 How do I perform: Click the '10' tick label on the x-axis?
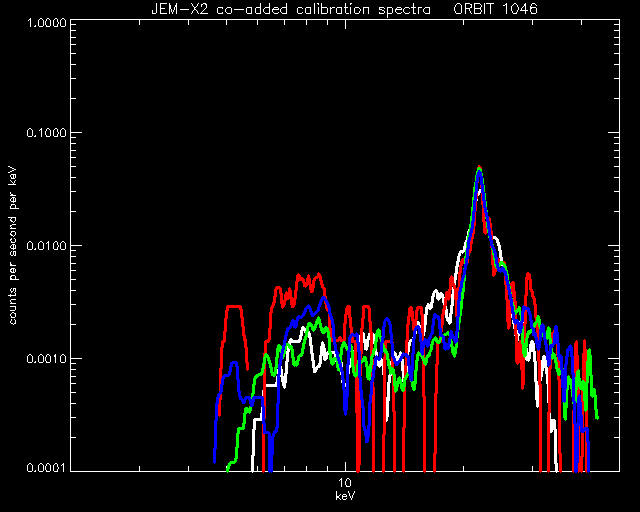(x=345, y=483)
